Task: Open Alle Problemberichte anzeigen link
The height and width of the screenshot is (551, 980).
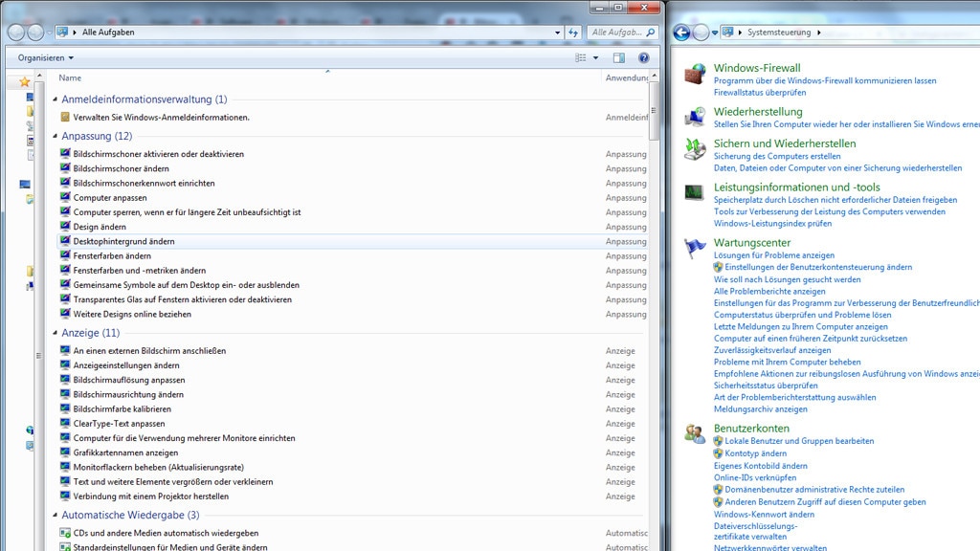Action: [x=769, y=291]
